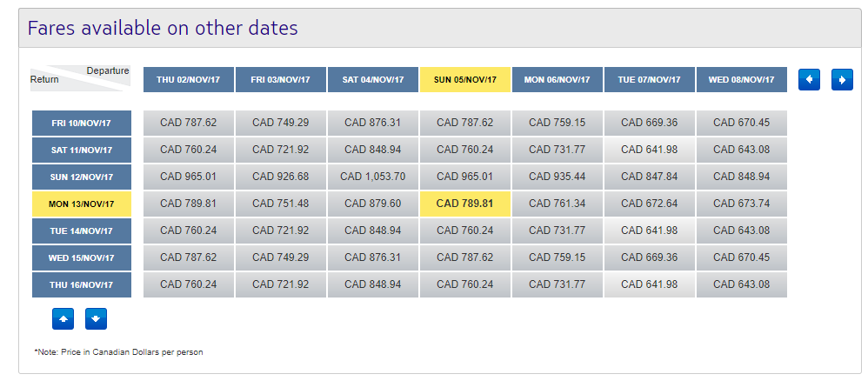Pick CAD 965.01 fare under THU 02/NOV

coord(189,177)
